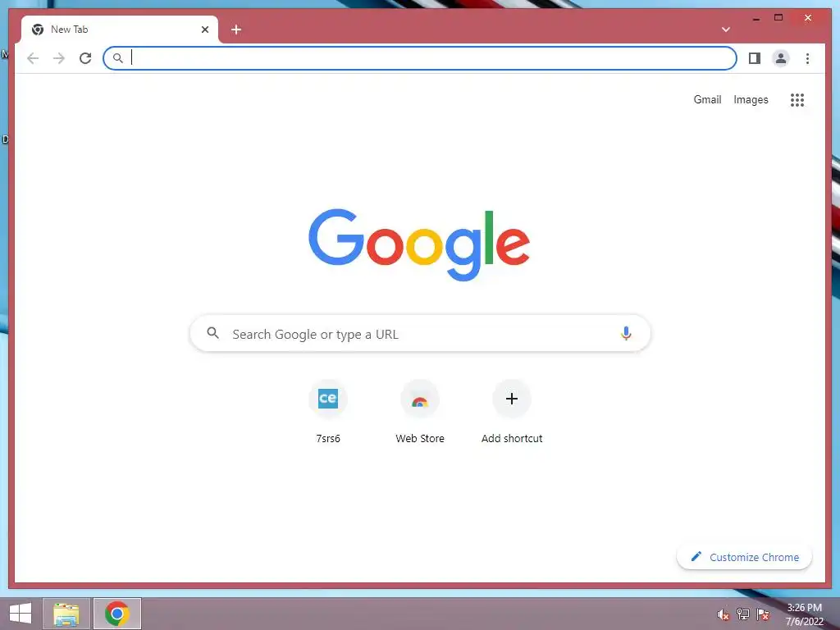This screenshot has width=840, height=630.
Task: Minimize the Chrome window
Action: (756, 19)
